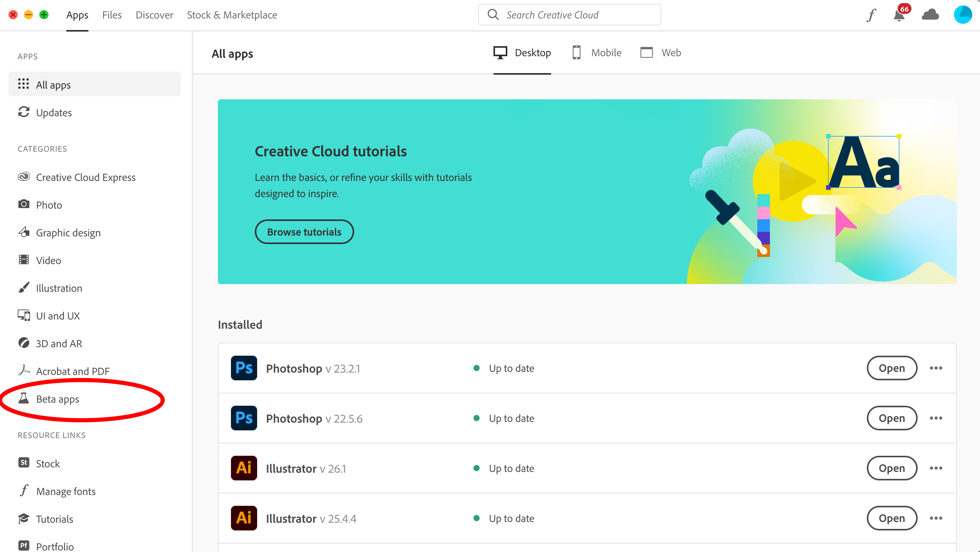Open the Creative Cloud Express category

click(85, 177)
